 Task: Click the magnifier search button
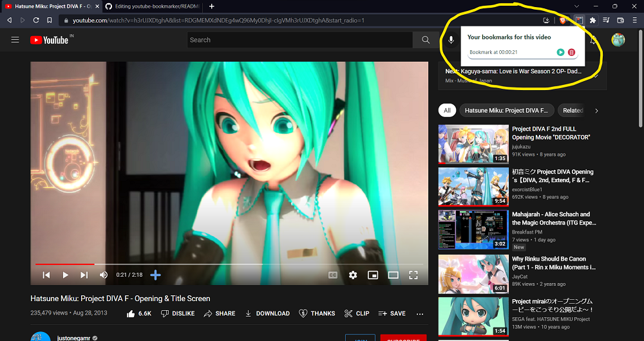pos(426,40)
